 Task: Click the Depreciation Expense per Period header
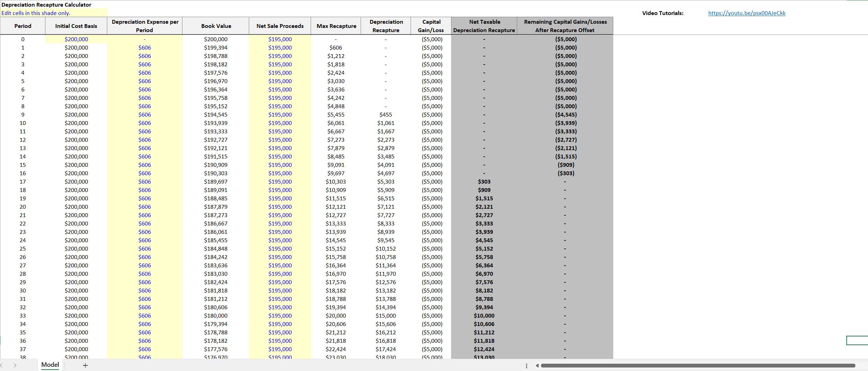point(145,26)
